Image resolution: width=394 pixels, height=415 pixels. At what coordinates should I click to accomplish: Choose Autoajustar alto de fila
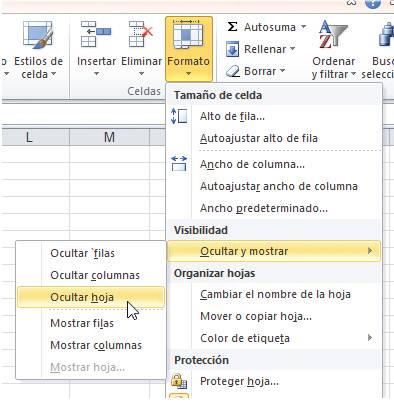point(274,138)
